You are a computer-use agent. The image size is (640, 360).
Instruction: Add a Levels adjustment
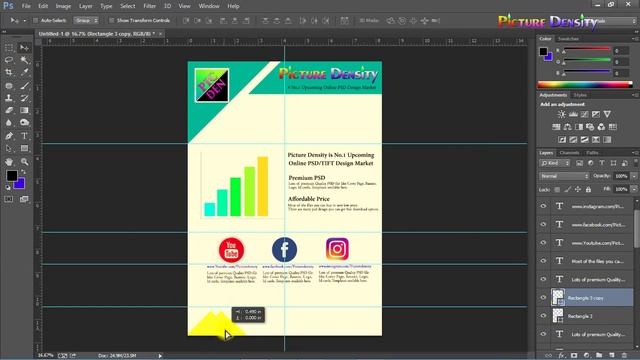(x=573, y=114)
